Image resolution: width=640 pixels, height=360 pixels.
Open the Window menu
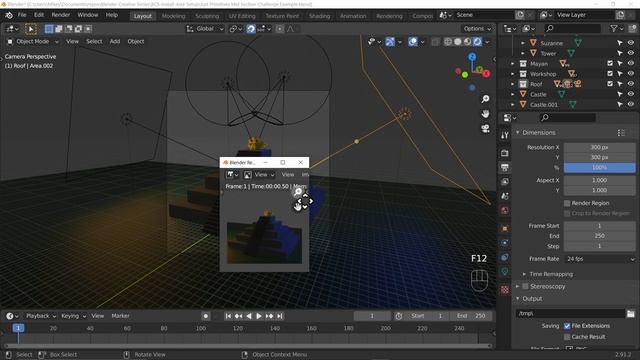click(x=88, y=15)
